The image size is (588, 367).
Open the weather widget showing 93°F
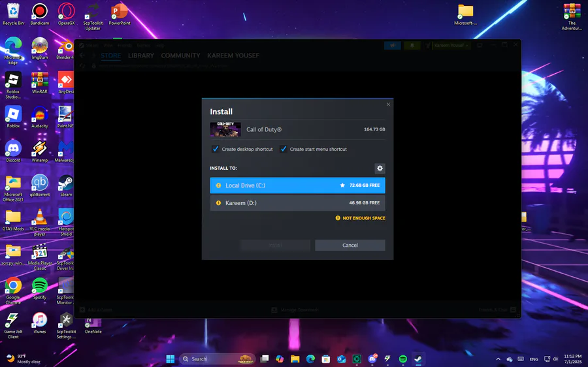pos(24,359)
